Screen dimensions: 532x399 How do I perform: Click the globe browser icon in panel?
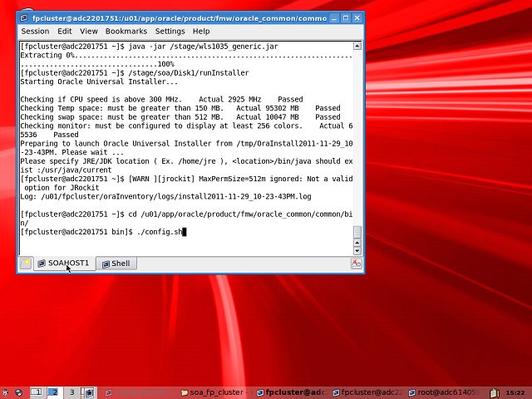[x=18, y=392]
